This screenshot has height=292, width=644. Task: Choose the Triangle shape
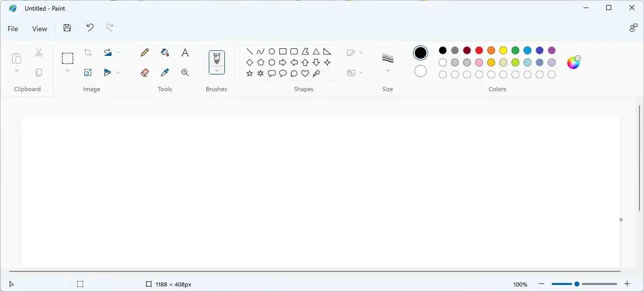[316, 51]
